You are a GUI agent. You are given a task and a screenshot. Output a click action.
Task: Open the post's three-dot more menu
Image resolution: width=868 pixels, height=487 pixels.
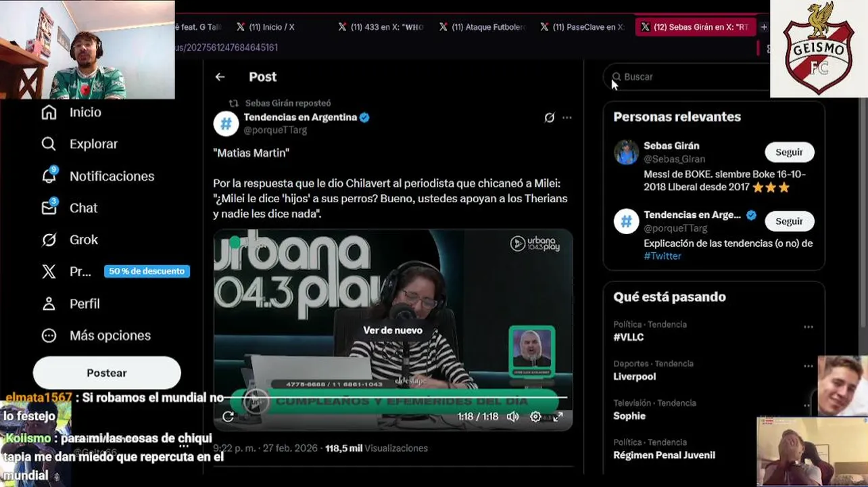click(567, 118)
